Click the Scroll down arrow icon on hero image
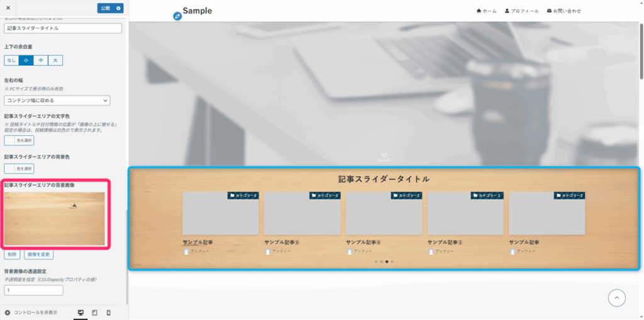The height and width of the screenshot is (320, 644). [x=384, y=157]
